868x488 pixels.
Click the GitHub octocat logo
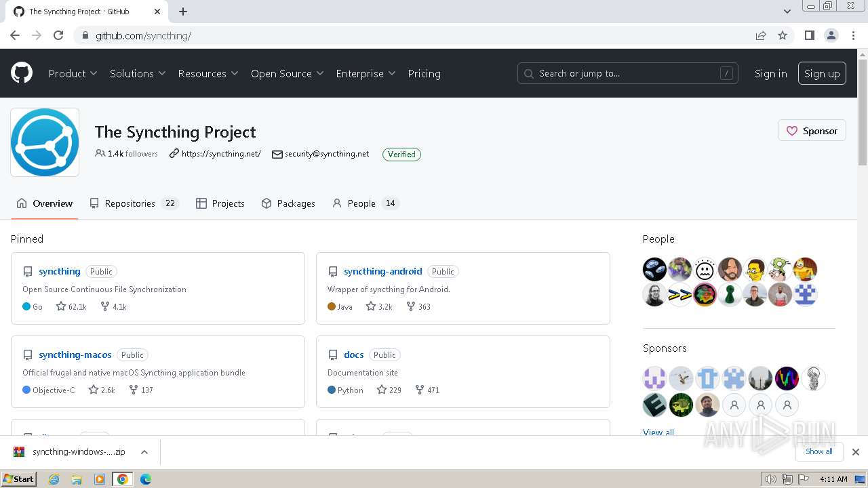tap(22, 73)
